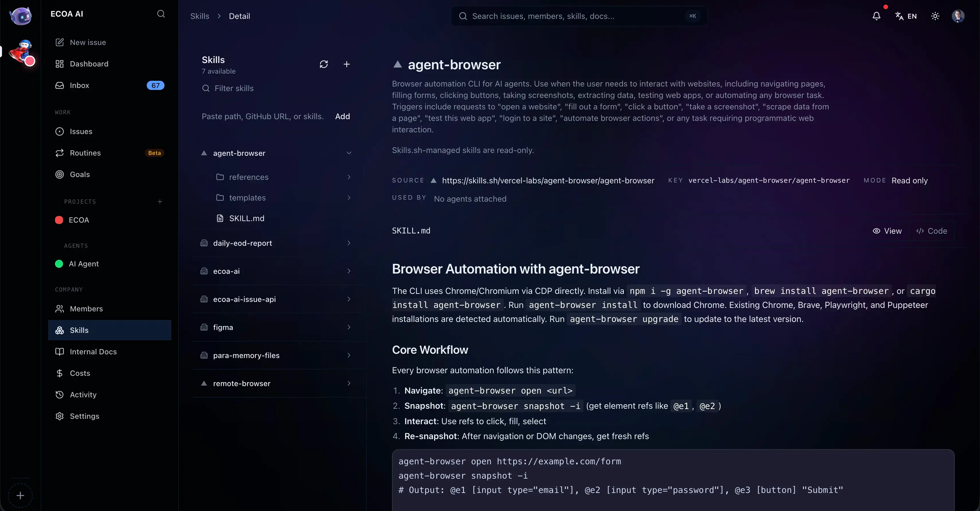Select the para-memory-files skill name
This screenshot has height=511, width=980.
[x=246, y=355]
